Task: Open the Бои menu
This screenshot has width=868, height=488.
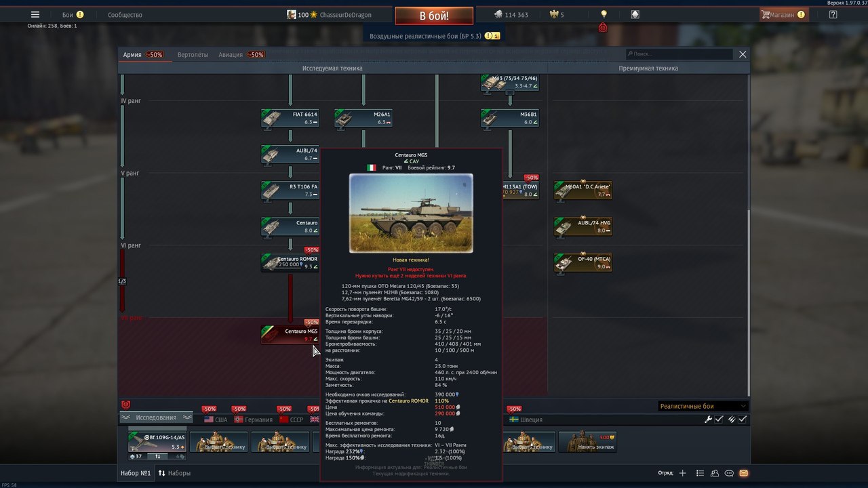Action: (x=73, y=14)
